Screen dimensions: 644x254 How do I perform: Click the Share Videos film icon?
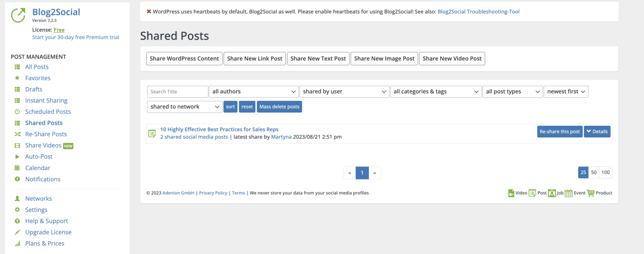click(x=17, y=146)
